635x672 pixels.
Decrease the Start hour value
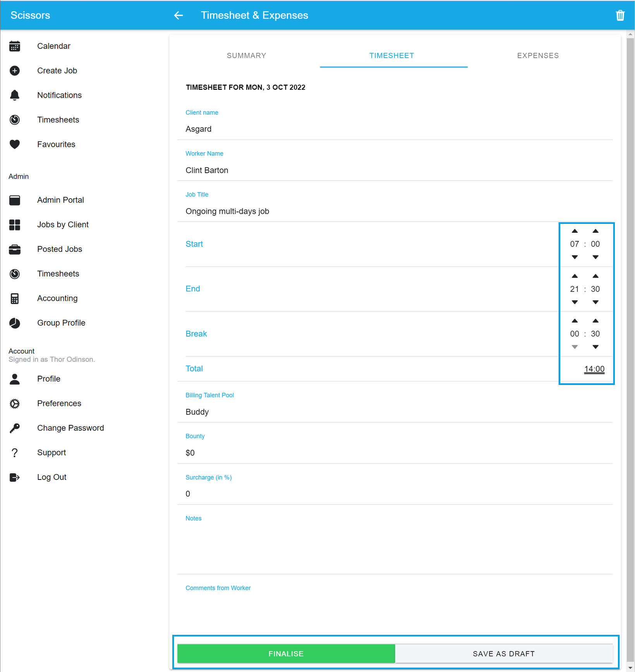(575, 257)
